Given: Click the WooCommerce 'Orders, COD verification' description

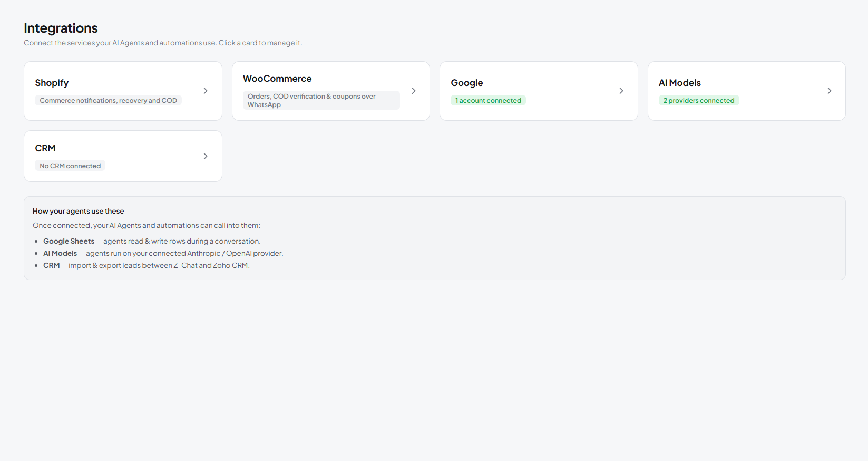Looking at the screenshot, I should 321,100.
